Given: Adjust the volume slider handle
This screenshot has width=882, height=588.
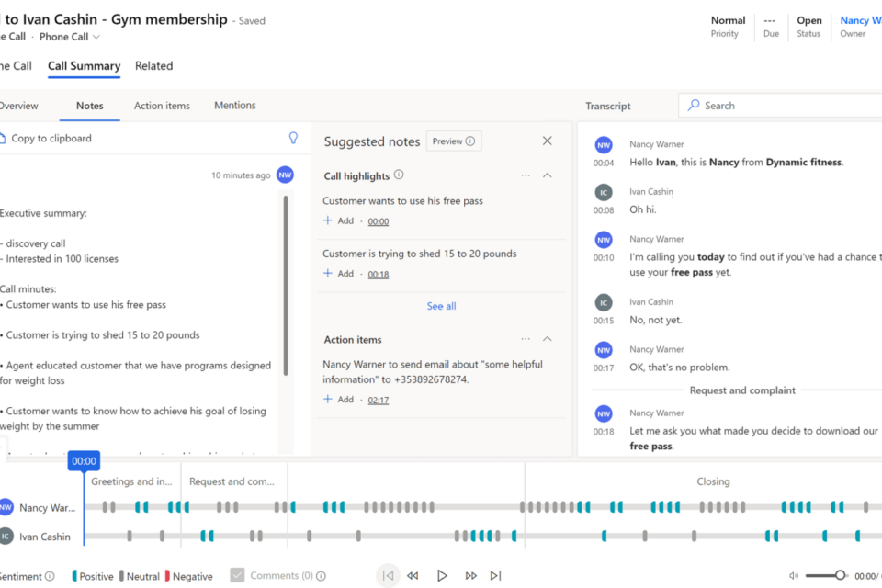Looking at the screenshot, I should tap(840, 575).
